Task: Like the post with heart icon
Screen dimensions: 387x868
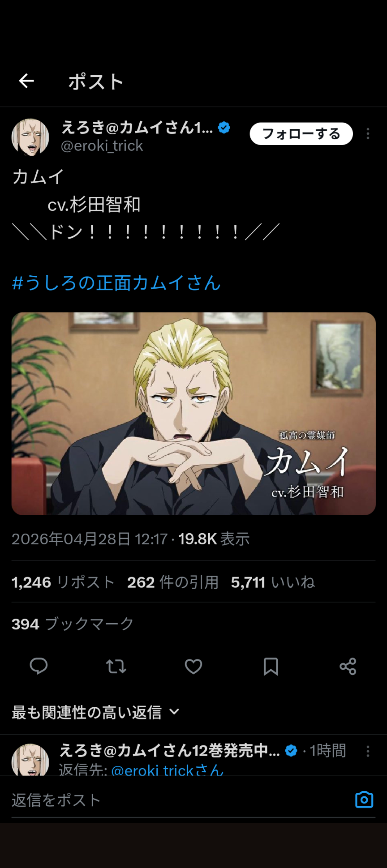Action: (193, 666)
